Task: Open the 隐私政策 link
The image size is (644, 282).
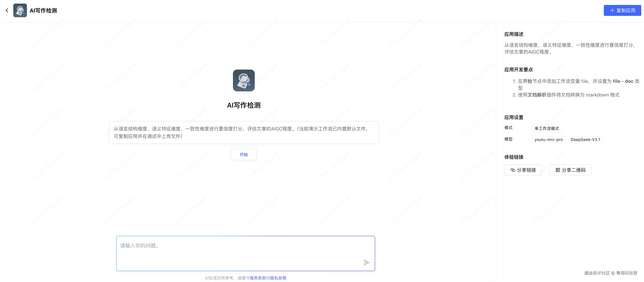Action: point(278,278)
